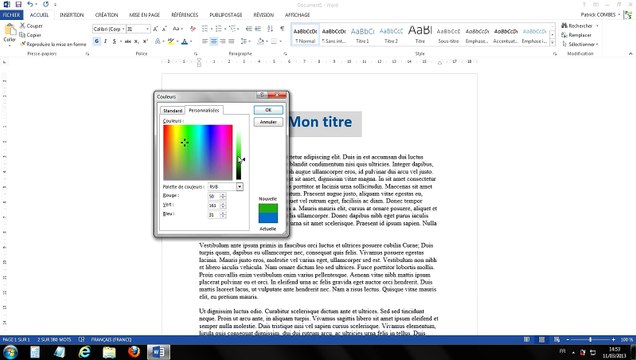Apply Titre 1 style

362,34
